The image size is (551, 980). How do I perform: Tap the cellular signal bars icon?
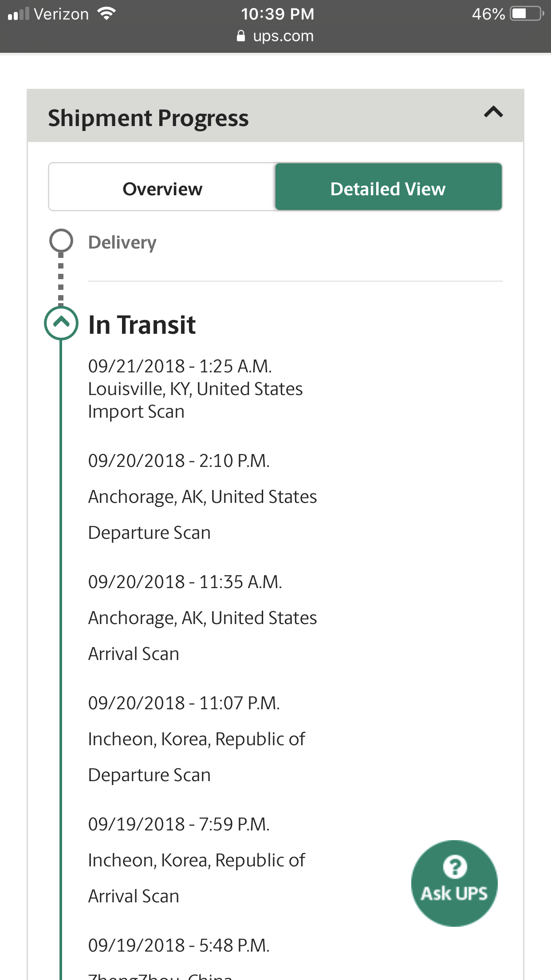point(19,14)
